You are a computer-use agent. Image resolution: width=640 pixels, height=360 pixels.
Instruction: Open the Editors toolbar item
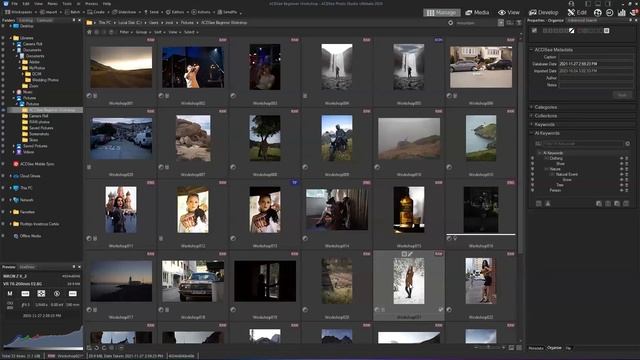click(177, 12)
